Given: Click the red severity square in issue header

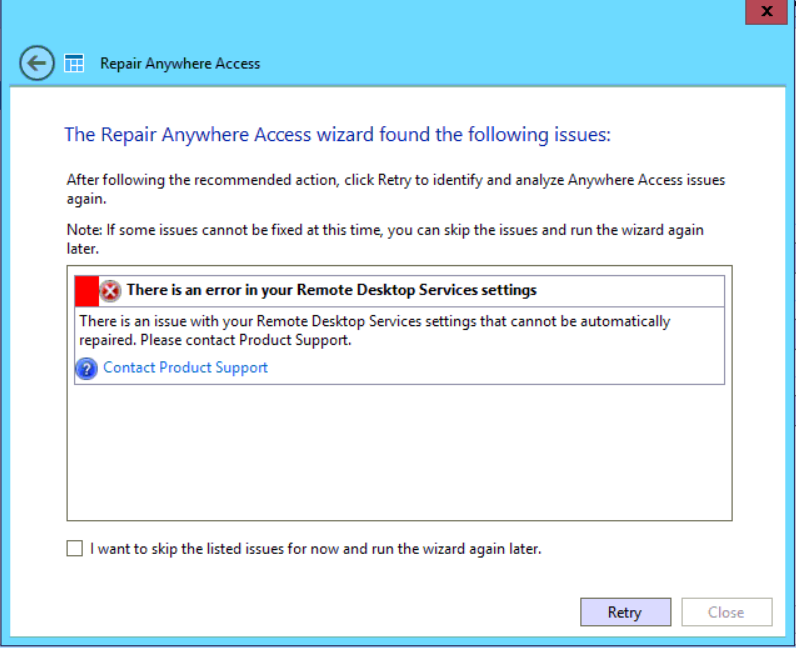Looking at the screenshot, I should [87, 291].
